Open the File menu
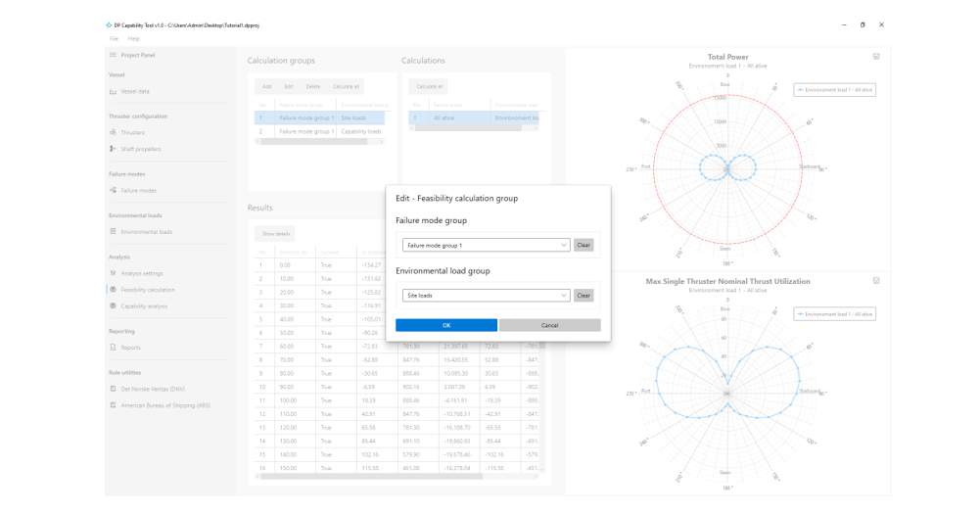Screen dimensions: 980x514 [114, 39]
